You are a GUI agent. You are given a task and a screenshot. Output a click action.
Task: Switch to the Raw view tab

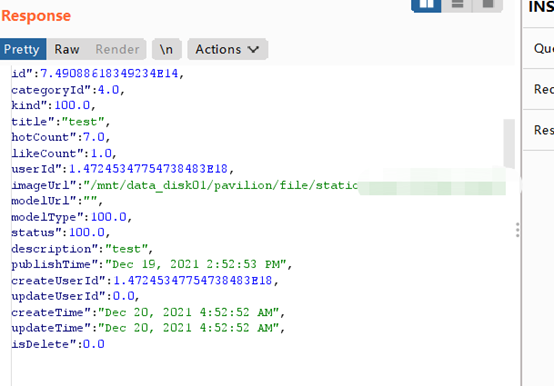point(67,49)
